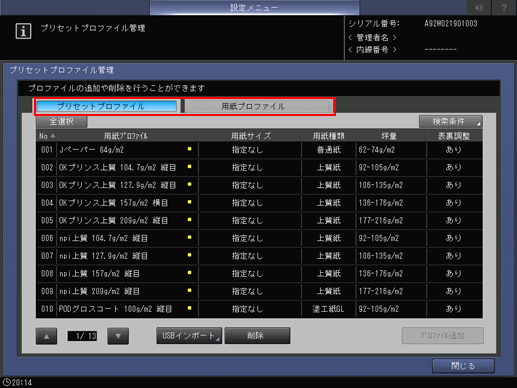Image resolution: width=517 pixels, height=388 pixels.
Task: Select row 010 PODグロスコート 100g/m2
Action: [x=259, y=309]
